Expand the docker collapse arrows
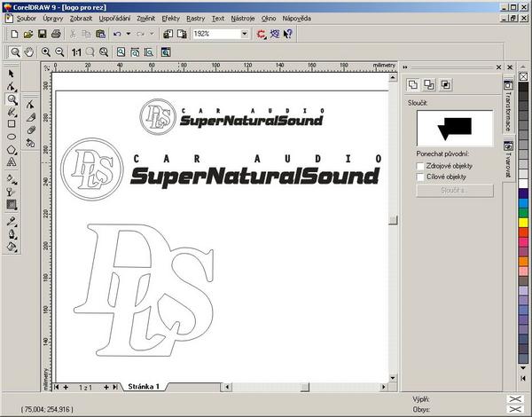Viewport: 532px width, 417px height. (405, 67)
